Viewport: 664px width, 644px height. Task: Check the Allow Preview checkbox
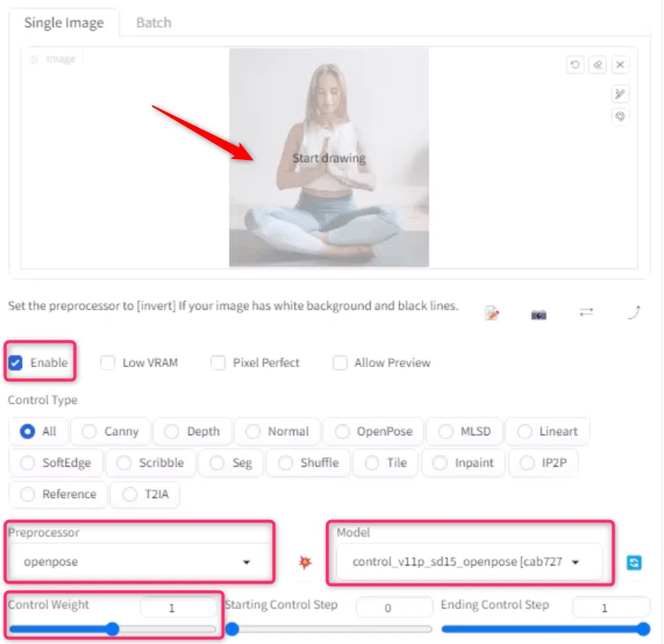point(339,362)
